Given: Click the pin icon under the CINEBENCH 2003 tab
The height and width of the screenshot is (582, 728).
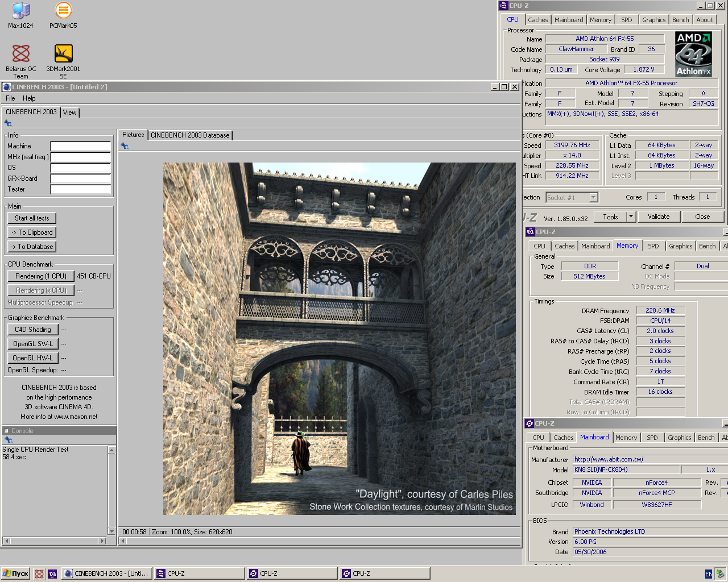Looking at the screenshot, I should point(8,123).
